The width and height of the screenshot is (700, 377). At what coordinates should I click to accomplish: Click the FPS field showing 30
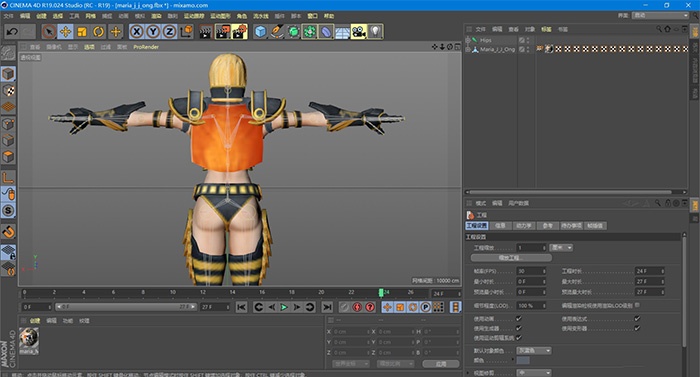[x=531, y=271]
